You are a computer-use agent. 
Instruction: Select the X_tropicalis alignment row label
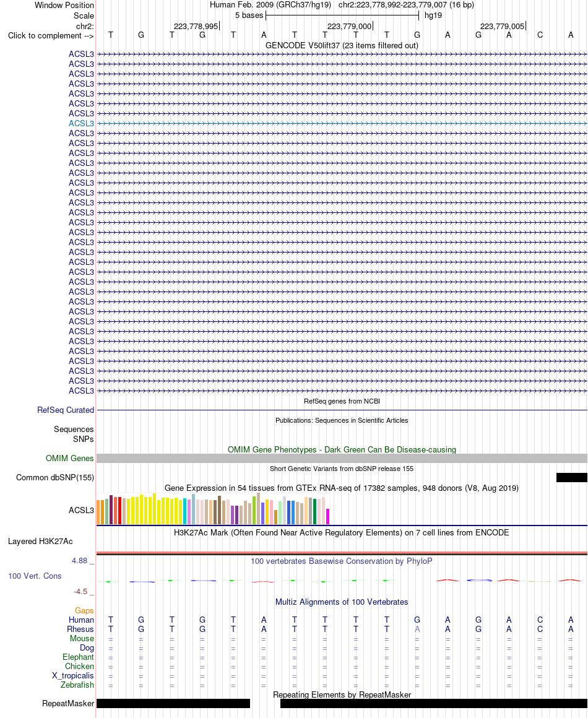tap(73, 675)
